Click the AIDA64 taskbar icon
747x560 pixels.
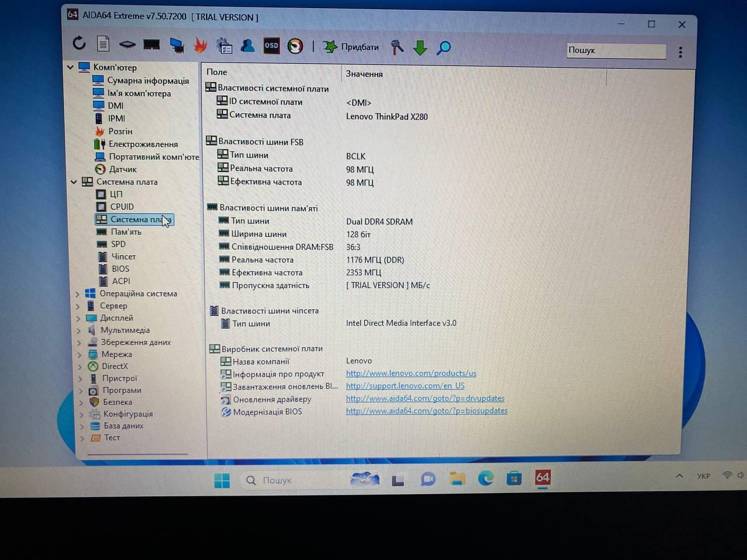click(543, 478)
